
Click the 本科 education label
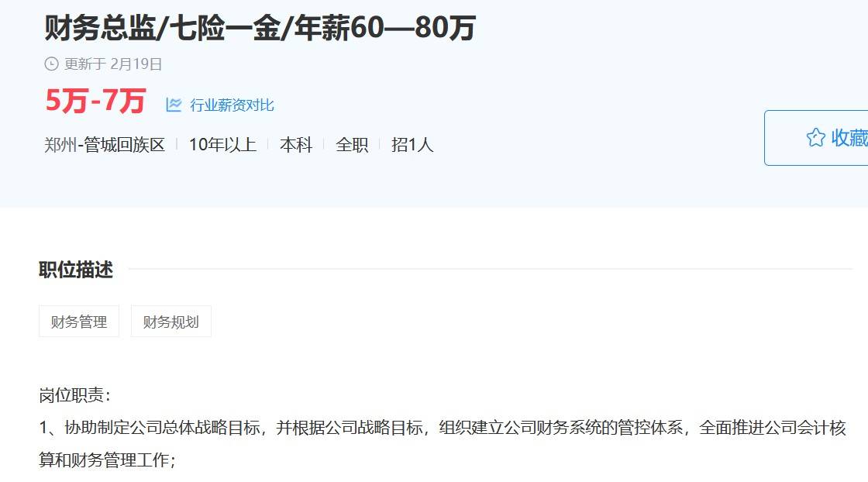point(296,145)
